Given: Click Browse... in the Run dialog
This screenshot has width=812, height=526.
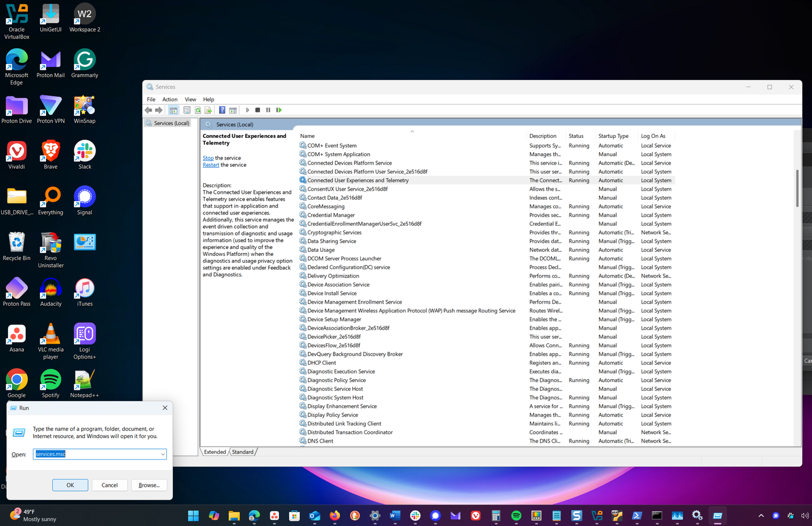Looking at the screenshot, I should [x=149, y=485].
